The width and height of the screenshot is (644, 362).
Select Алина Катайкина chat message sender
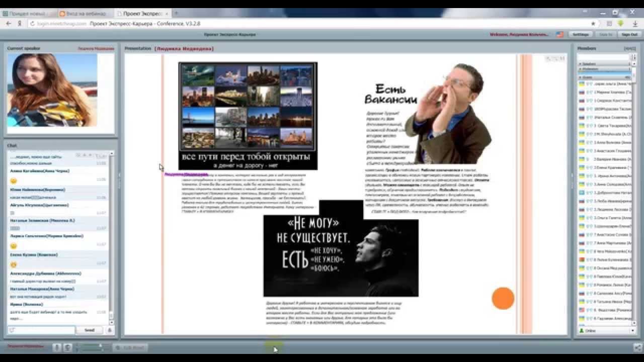point(40,171)
